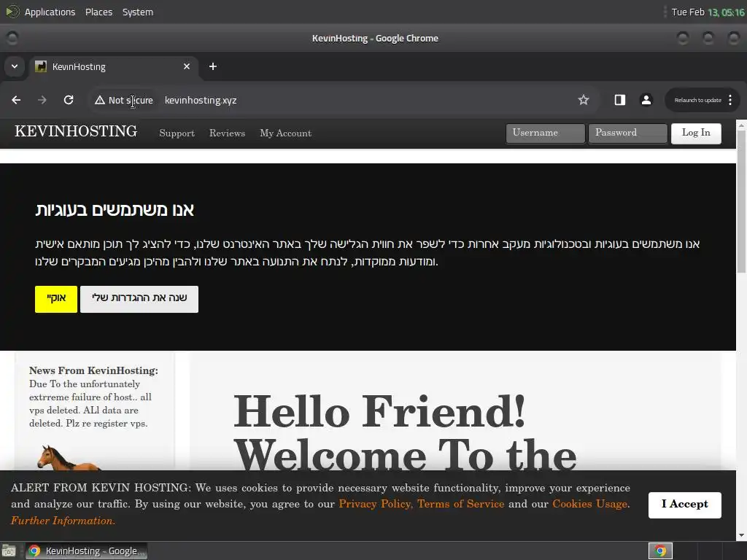Screen dimensions: 747x560
Task: Close the KevinHosting tab
Action: coord(187,66)
